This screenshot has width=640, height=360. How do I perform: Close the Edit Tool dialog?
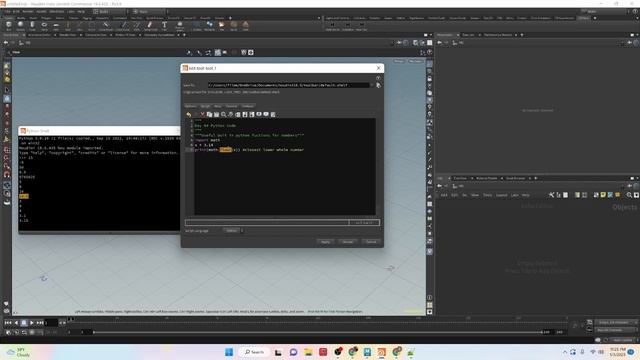pyautogui.click(x=378, y=68)
